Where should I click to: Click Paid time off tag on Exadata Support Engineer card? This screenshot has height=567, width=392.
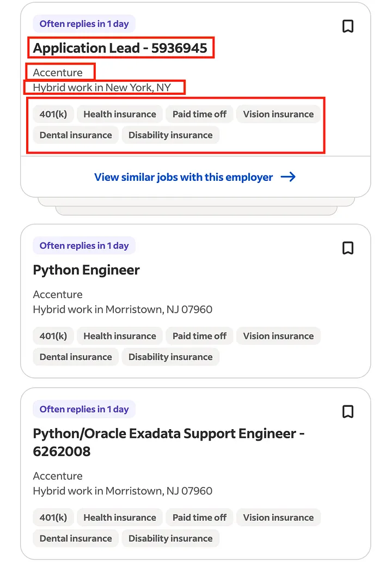(x=199, y=518)
